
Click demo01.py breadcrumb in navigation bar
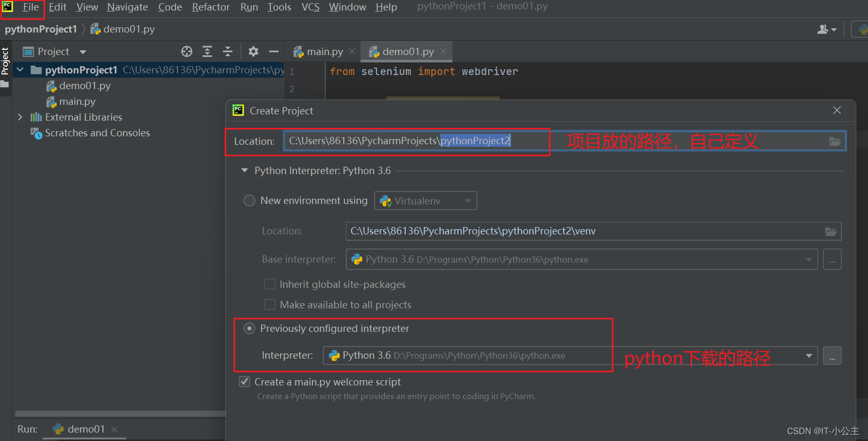point(123,29)
